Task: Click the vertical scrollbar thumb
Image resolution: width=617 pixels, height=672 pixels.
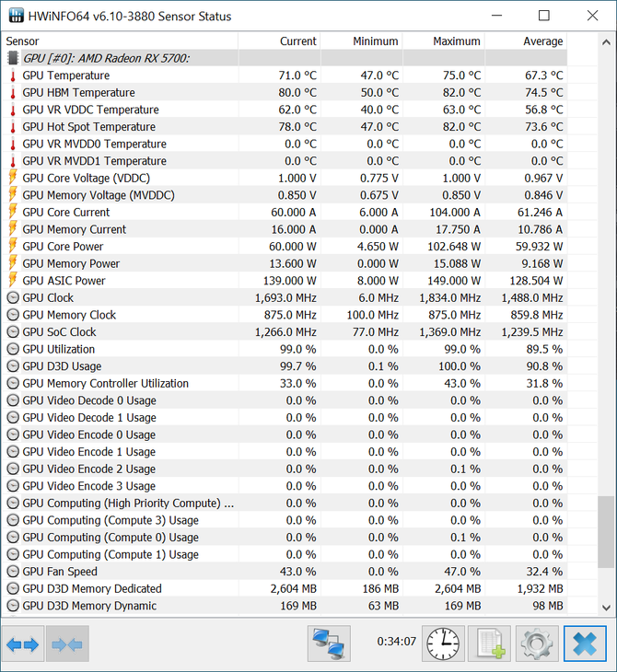Action: click(606, 532)
